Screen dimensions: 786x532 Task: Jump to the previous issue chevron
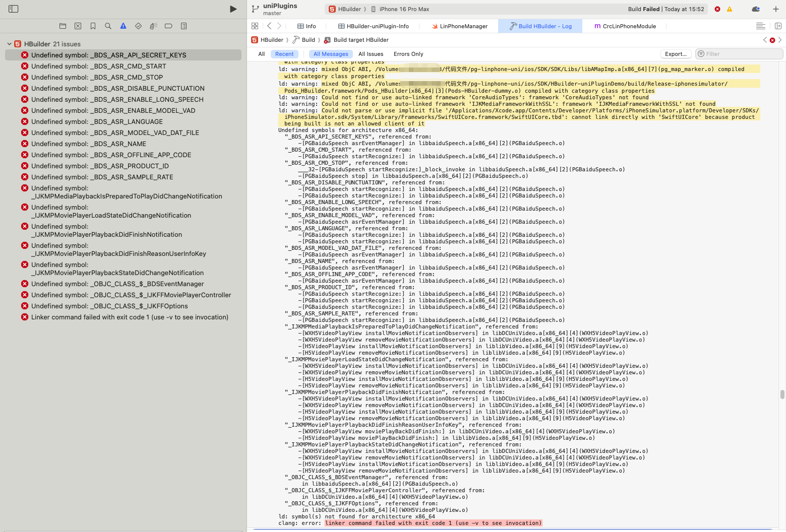coord(765,40)
